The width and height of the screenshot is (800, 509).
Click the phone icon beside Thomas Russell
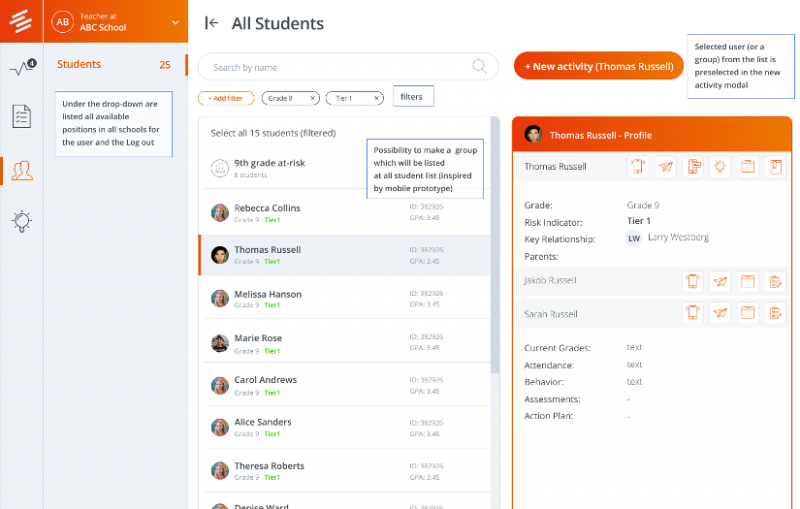638,166
